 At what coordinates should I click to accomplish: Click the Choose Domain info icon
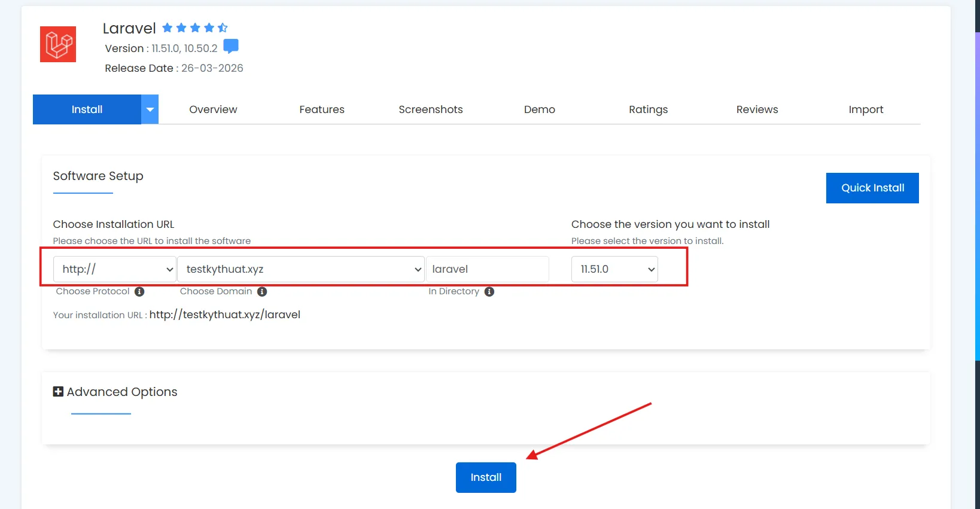[262, 292]
